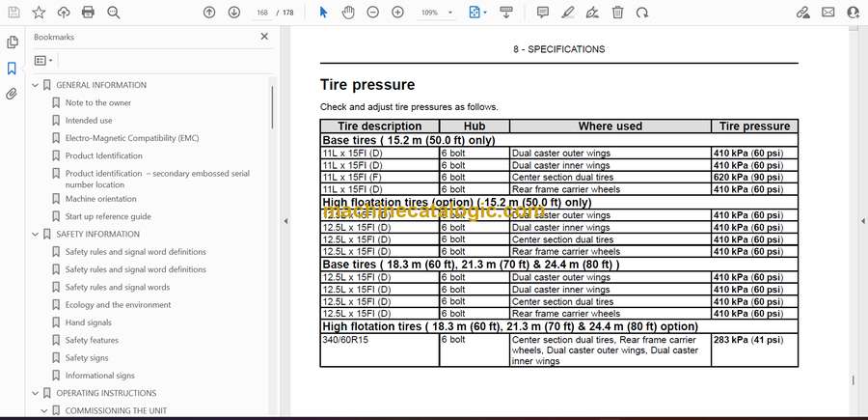Send file by email envelope icon
The height and width of the screenshot is (420, 868).
[x=828, y=13]
